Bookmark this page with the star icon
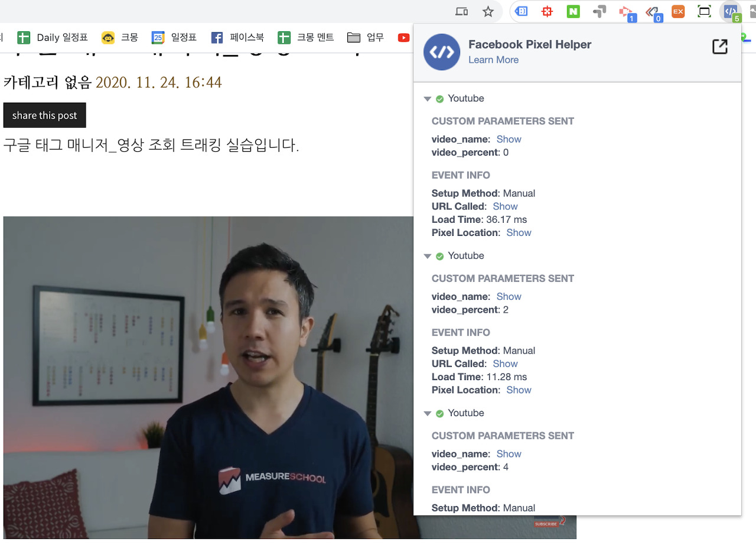Viewport: 756px width, 558px height. pyautogui.click(x=488, y=11)
